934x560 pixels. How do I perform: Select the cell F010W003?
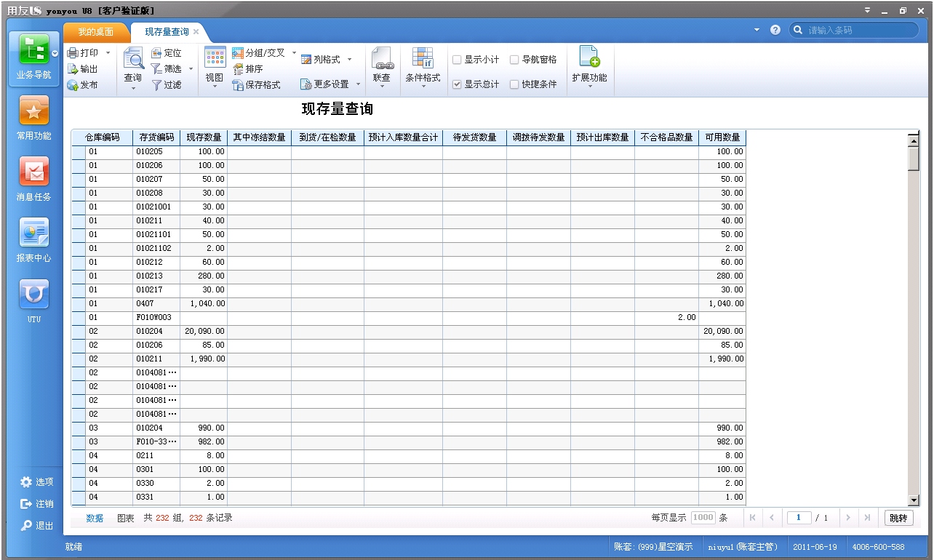click(x=156, y=317)
